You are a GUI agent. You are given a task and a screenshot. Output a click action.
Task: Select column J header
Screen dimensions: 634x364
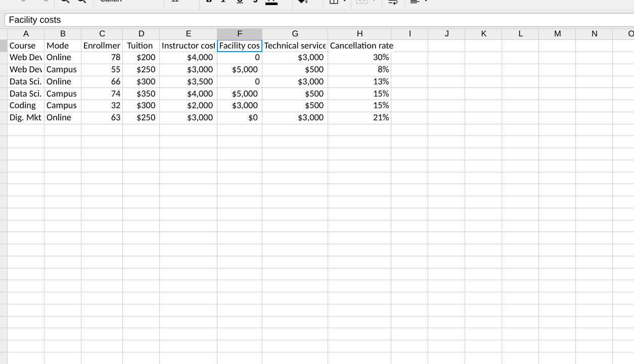(446, 34)
